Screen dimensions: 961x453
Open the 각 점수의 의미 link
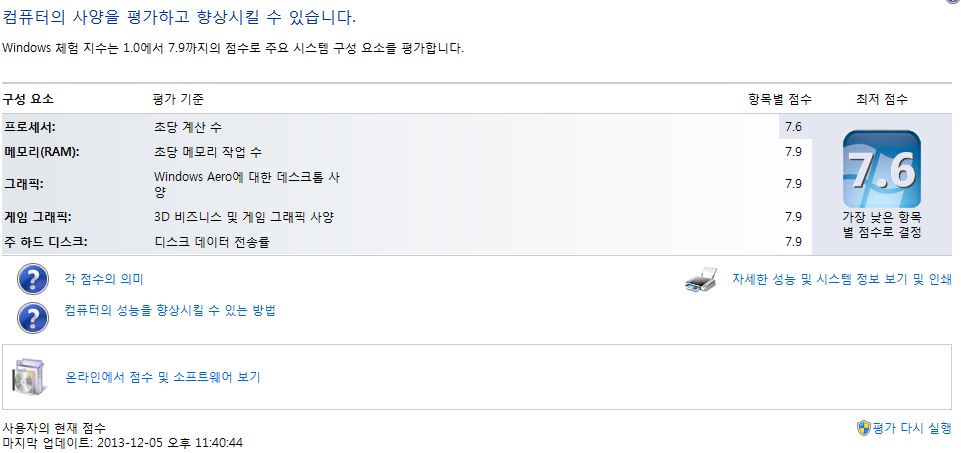[x=104, y=280]
